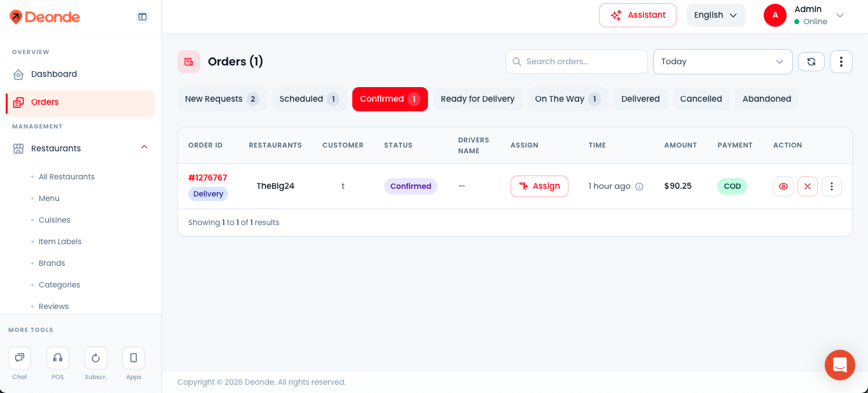Click the Deonde logo
The height and width of the screenshot is (393, 868).
click(x=45, y=17)
